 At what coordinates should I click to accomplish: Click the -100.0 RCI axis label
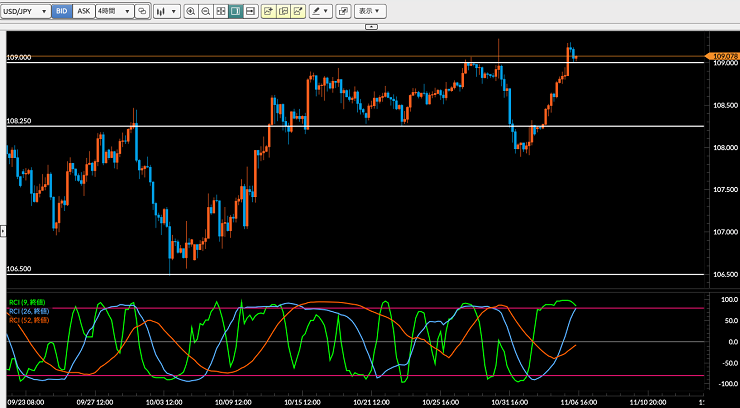(x=727, y=384)
